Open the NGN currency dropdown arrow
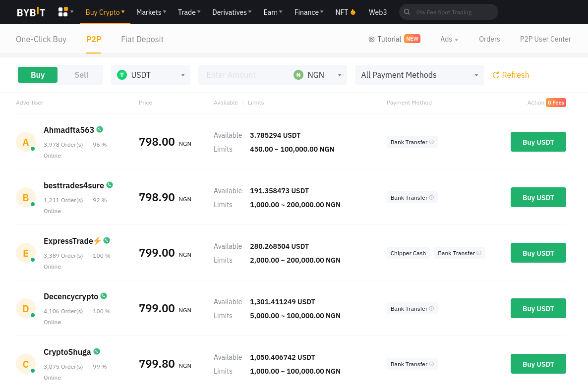This screenshot has width=588, height=391. (340, 75)
